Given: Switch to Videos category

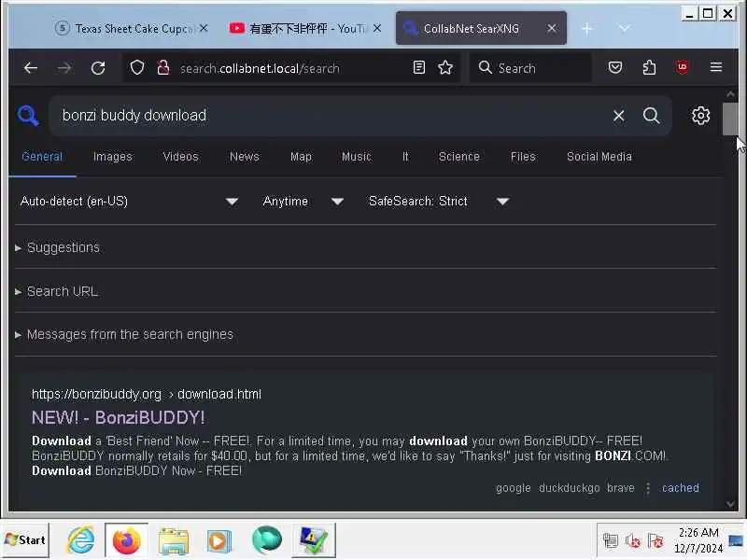Looking at the screenshot, I should pyautogui.click(x=180, y=157).
